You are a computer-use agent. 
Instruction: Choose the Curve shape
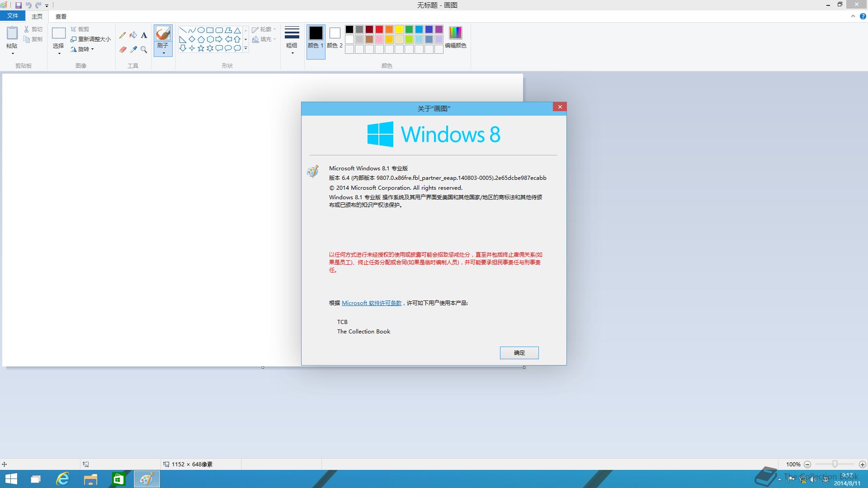point(192,30)
